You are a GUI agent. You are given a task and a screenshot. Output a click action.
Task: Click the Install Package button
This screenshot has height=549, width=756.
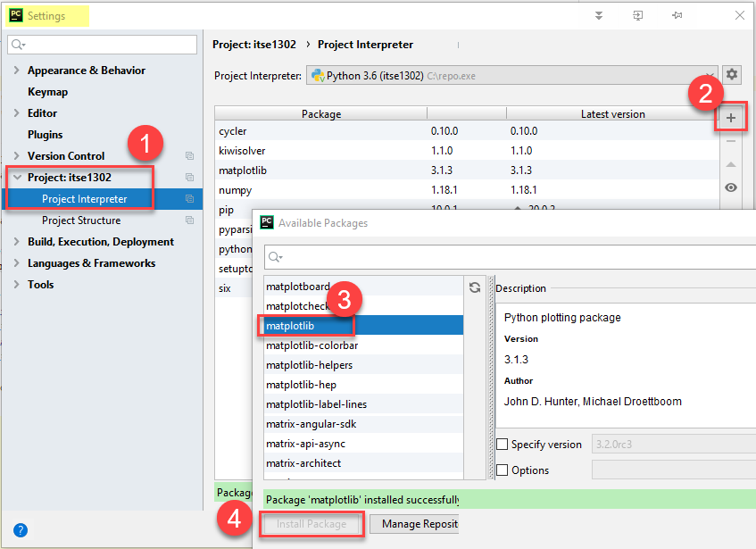(x=312, y=524)
